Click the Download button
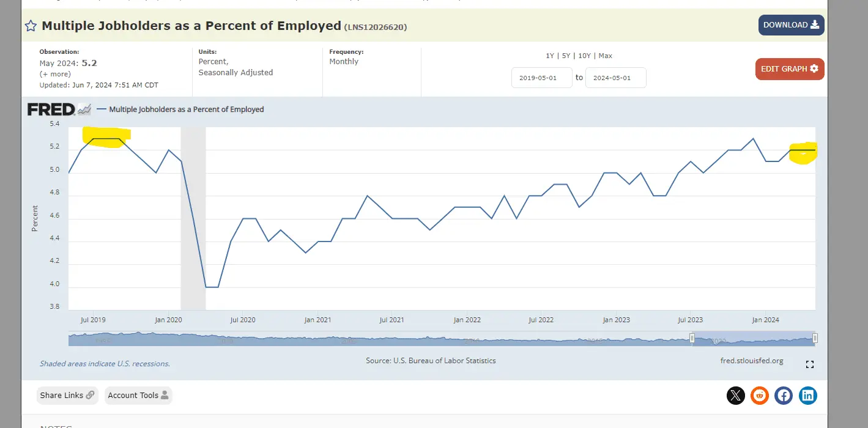The image size is (868, 428). (791, 25)
